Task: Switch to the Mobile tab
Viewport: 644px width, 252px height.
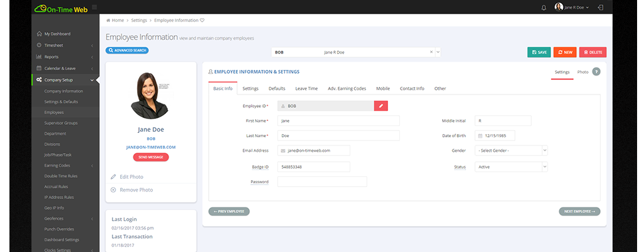Action: pos(383,89)
